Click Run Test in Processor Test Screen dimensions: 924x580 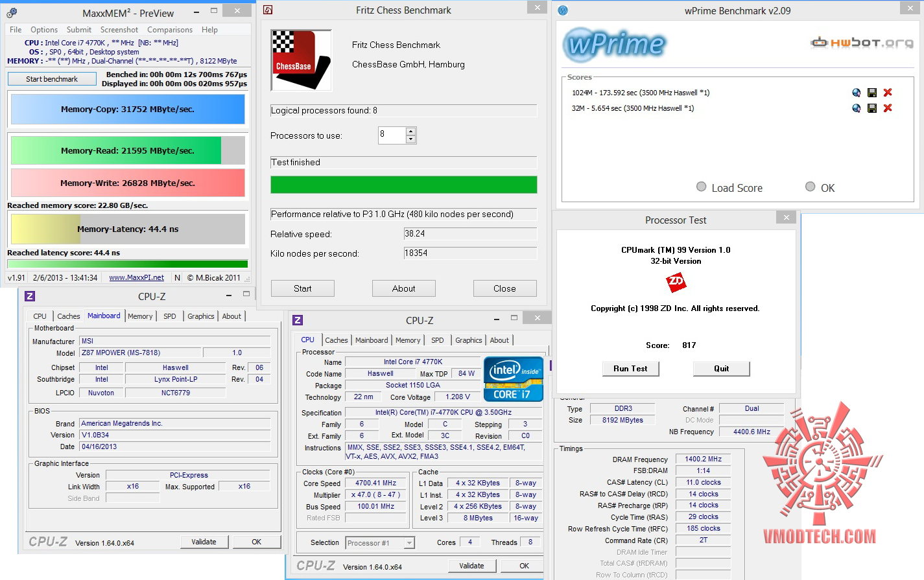[x=631, y=369]
